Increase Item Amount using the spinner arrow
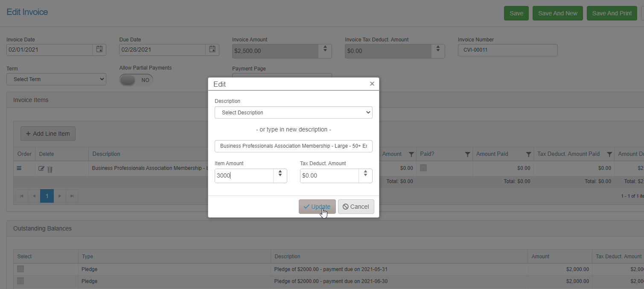 (280, 172)
